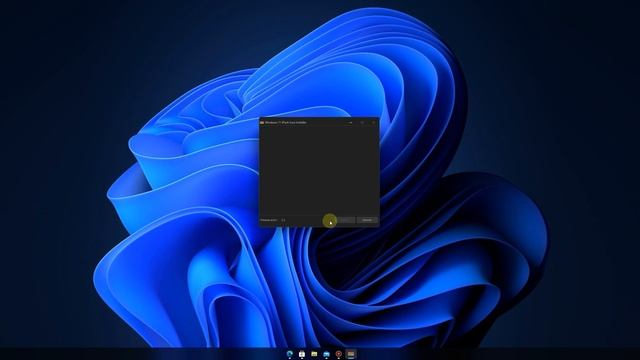Screen dimensions: 640x360
Task: Close the installer window
Action: pyautogui.click(x=373, y=122)
